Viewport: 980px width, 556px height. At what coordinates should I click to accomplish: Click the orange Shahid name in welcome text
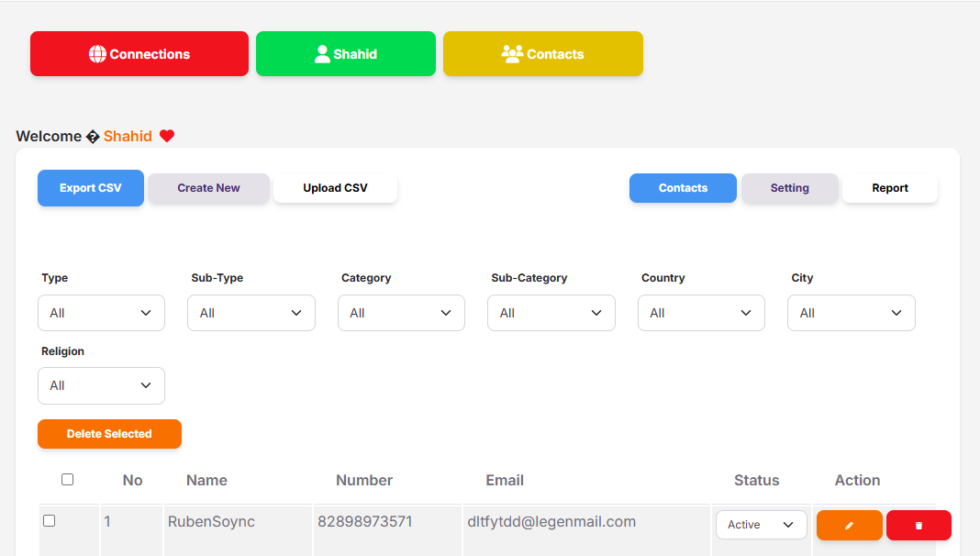click(128, 136)
